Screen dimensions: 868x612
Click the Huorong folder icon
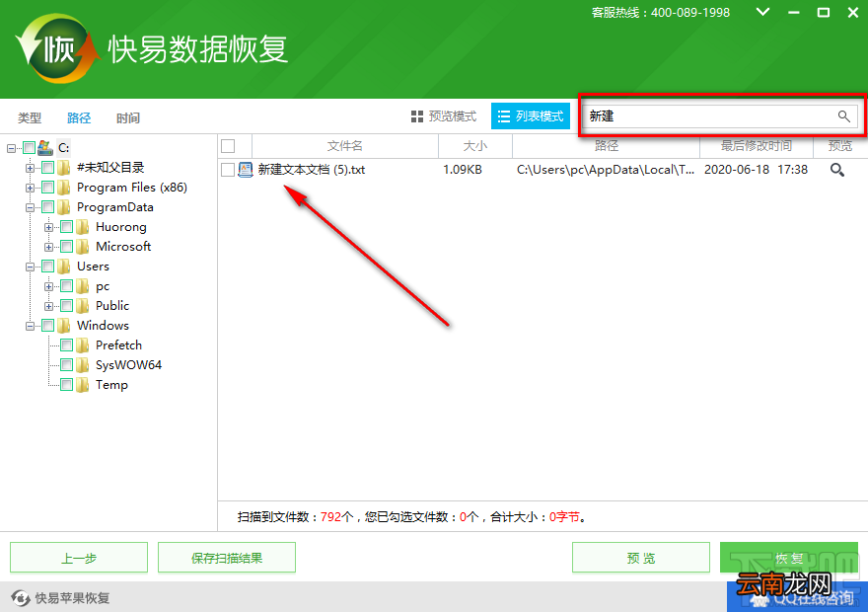[x=83, y=226]
